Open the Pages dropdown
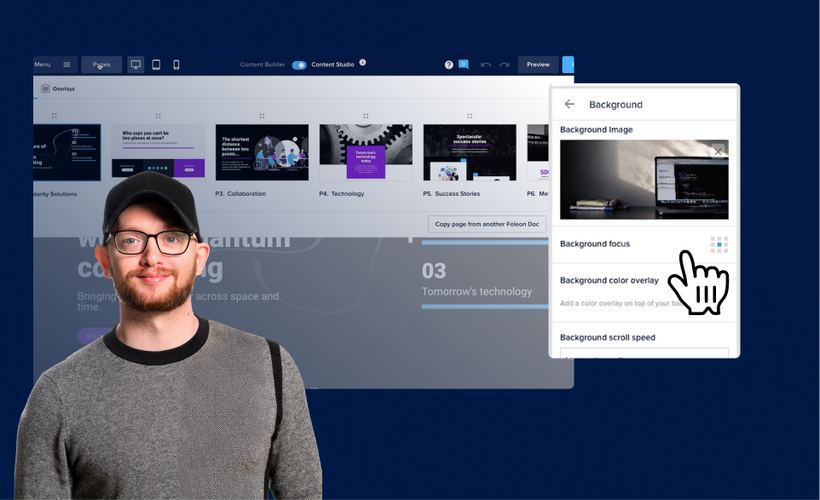 coord(102,65)
